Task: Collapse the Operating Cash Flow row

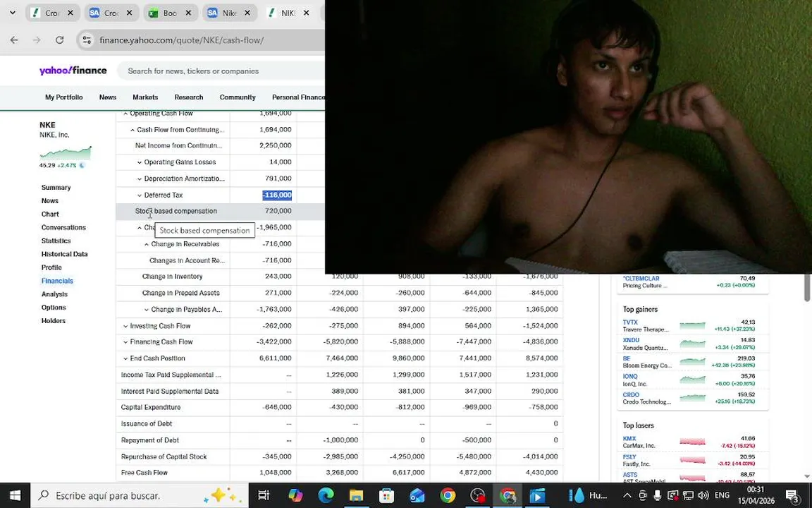Action: click(125, 113)
